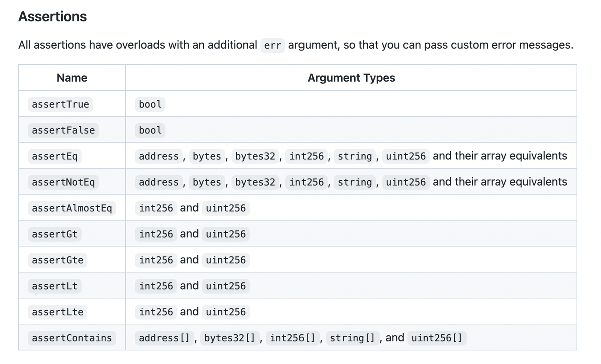The height and width of the screenshot is (364, 601).
Task: Click the bool type in assertTrue row
Action: click(150, 104)
